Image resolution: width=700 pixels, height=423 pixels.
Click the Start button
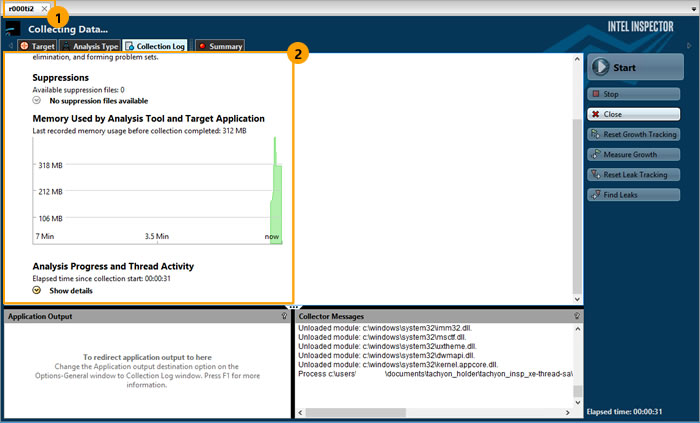[635, 67]
